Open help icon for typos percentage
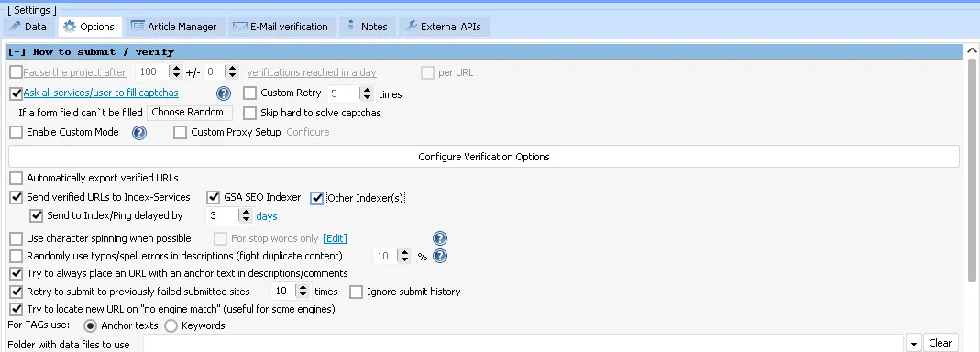The image size is (980, 352). tap(440, 256)
